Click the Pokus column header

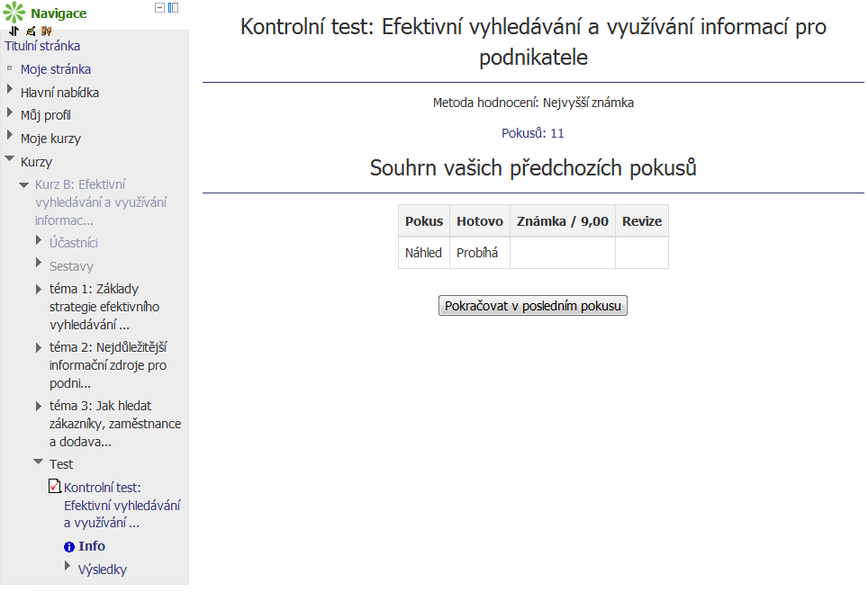coord(424,221)
